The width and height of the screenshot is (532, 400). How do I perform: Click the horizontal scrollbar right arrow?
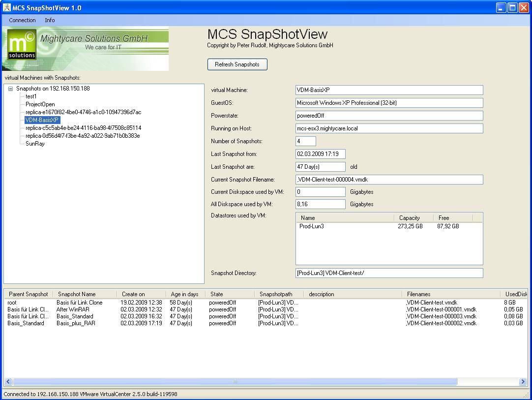point(523,382)
